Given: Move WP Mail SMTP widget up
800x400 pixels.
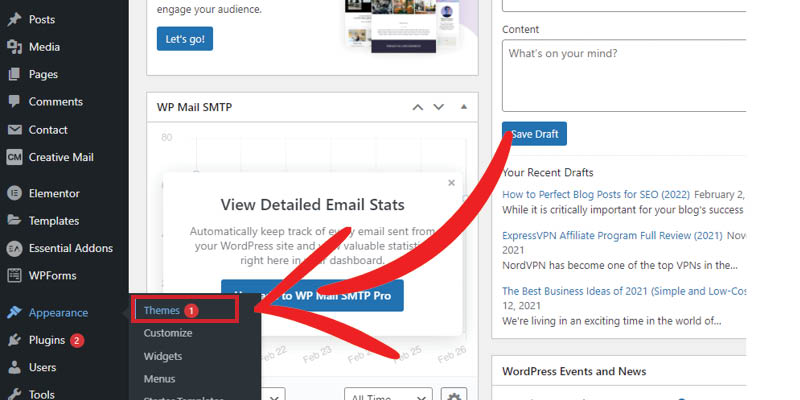Looking at the screenshot, I should coord(418,107).
